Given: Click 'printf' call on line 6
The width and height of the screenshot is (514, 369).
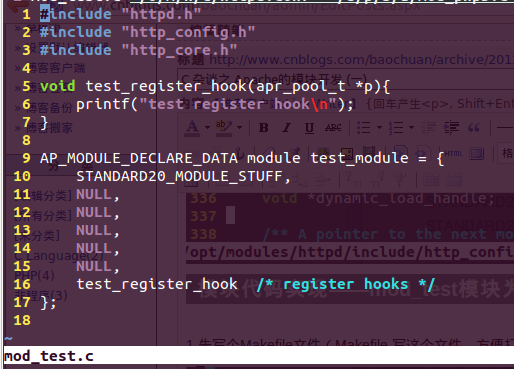Looking at the screenshot, I should coord(103,104).
